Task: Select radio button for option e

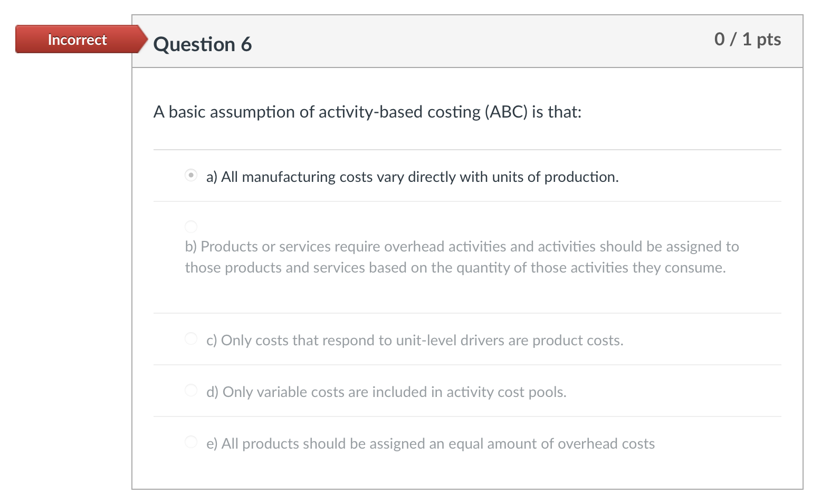Action: pyautogui.click(x=190, y=441)
